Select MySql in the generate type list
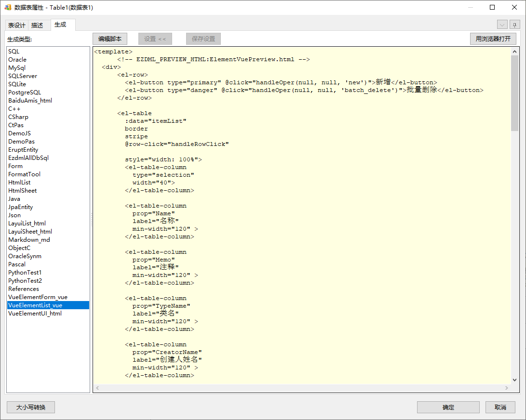This screenshot has height=420, width=526. (17, 68)
